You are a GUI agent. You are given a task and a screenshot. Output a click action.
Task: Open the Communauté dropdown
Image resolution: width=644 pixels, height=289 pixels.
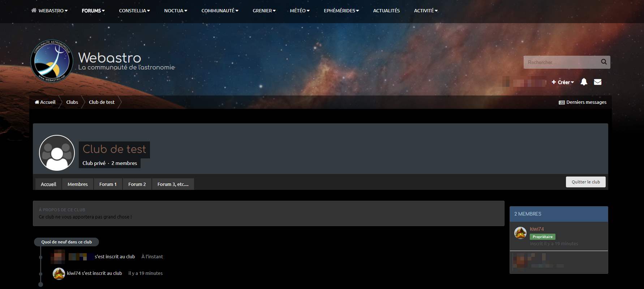[220, 11]
